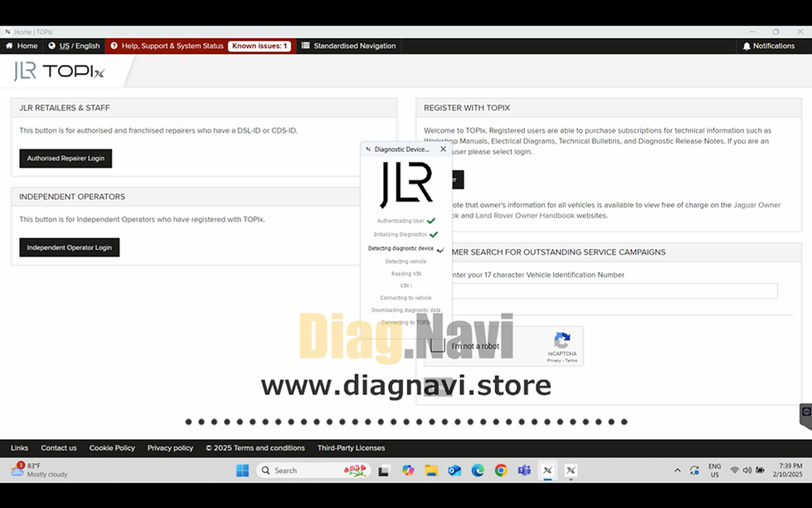
Task: Switch to the second TOPIx taskbar icon
Action: pos(571,470)
